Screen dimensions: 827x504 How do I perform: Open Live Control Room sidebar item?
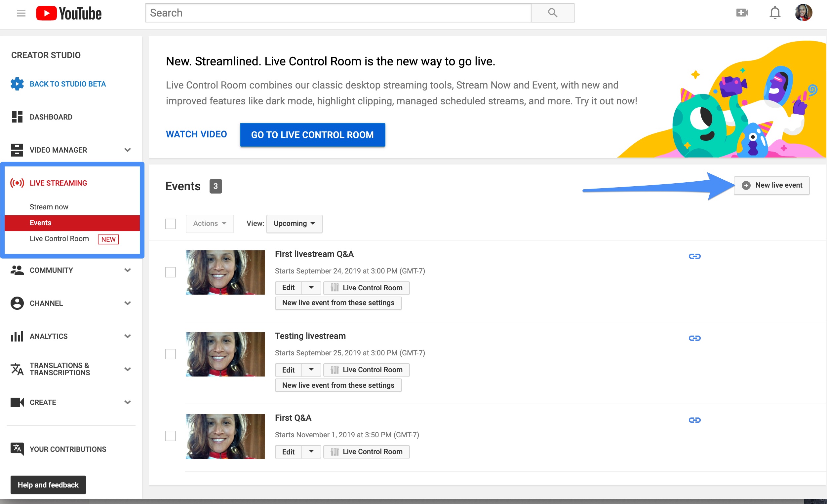click(x=59, y=239)
